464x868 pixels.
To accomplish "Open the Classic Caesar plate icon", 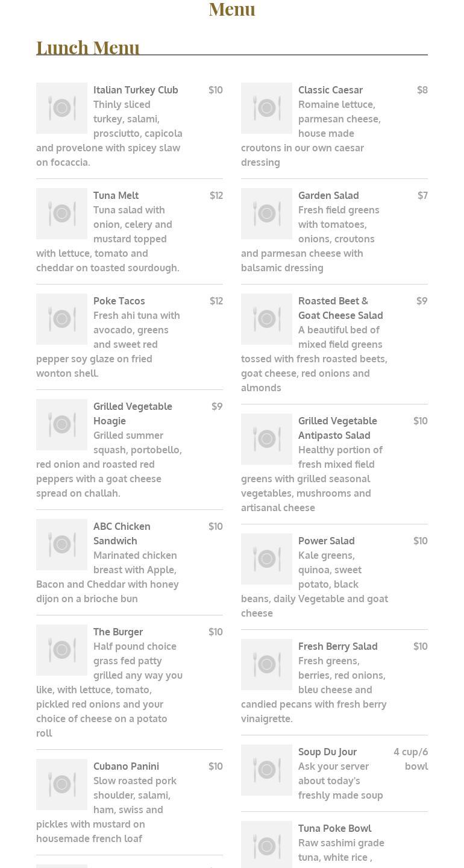I will pos(266,108).
